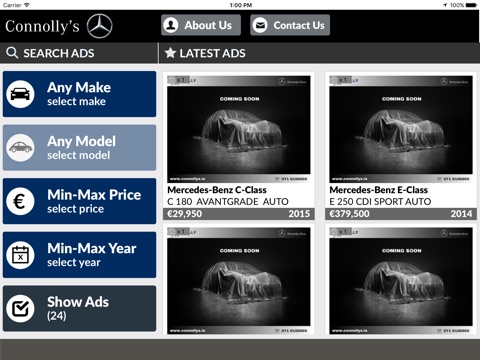Screen dimensions: 480x360
Task: Open the ad photo below the C-Class
Action: pyautogui.click(x=239, y=281)
